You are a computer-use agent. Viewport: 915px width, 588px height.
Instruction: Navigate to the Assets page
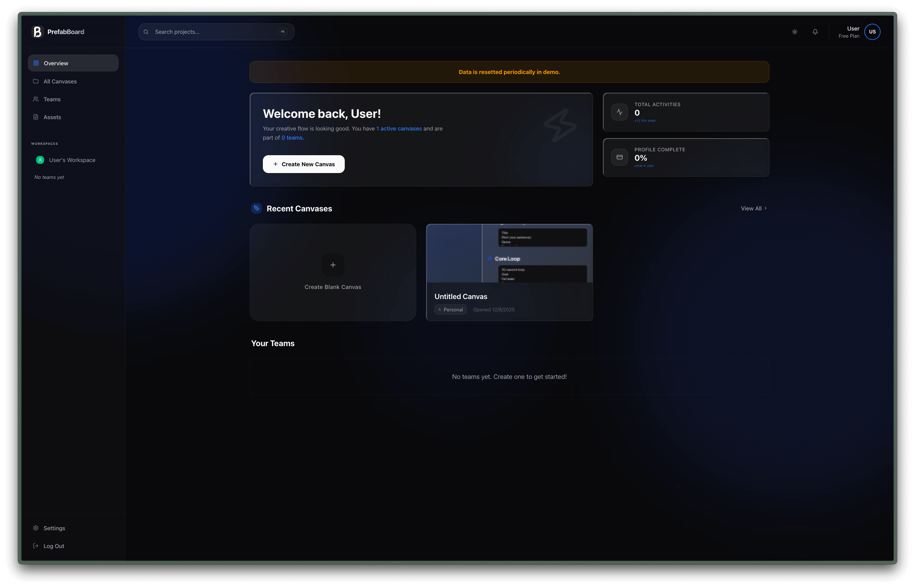click(x=52, y=117)
